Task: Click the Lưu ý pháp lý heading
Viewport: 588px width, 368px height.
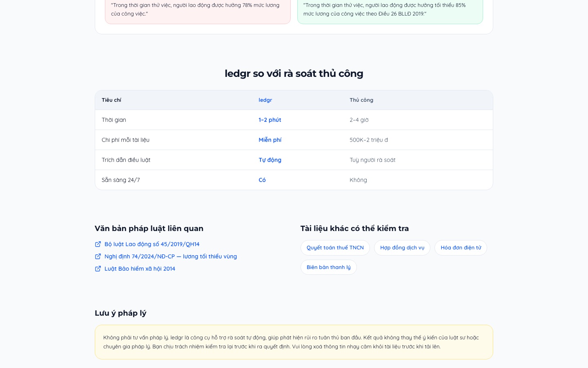Action: tap(120, 313)
